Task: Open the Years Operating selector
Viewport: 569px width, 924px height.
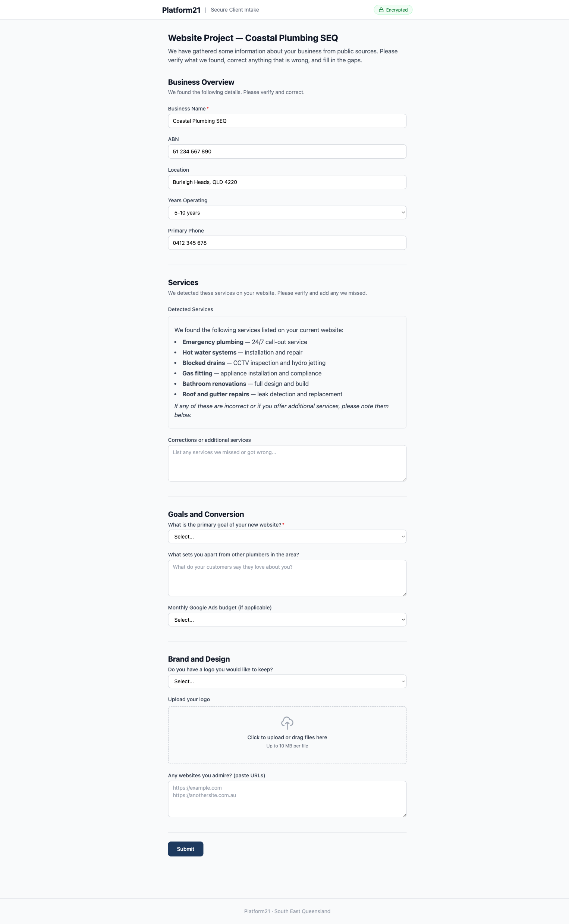Action: click(x=287, y=212)
